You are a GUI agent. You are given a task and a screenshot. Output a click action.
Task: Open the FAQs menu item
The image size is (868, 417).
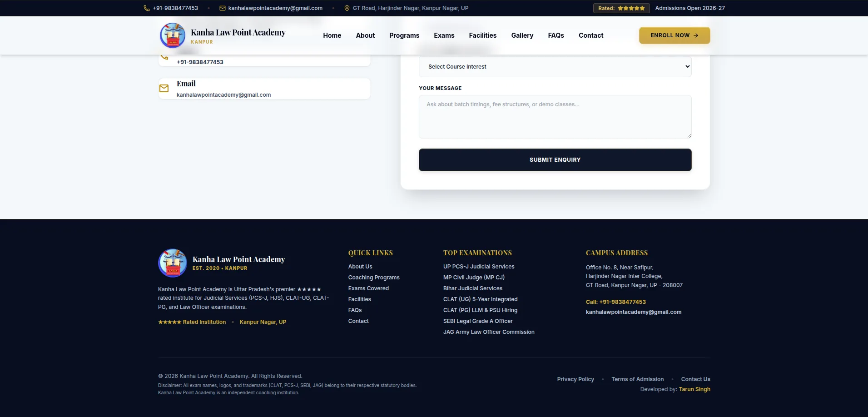pyautogui.click(x=556, y=35)
